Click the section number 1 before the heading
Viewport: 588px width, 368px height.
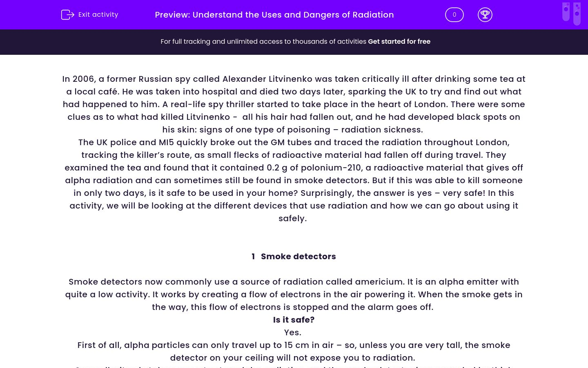(253, 256)
